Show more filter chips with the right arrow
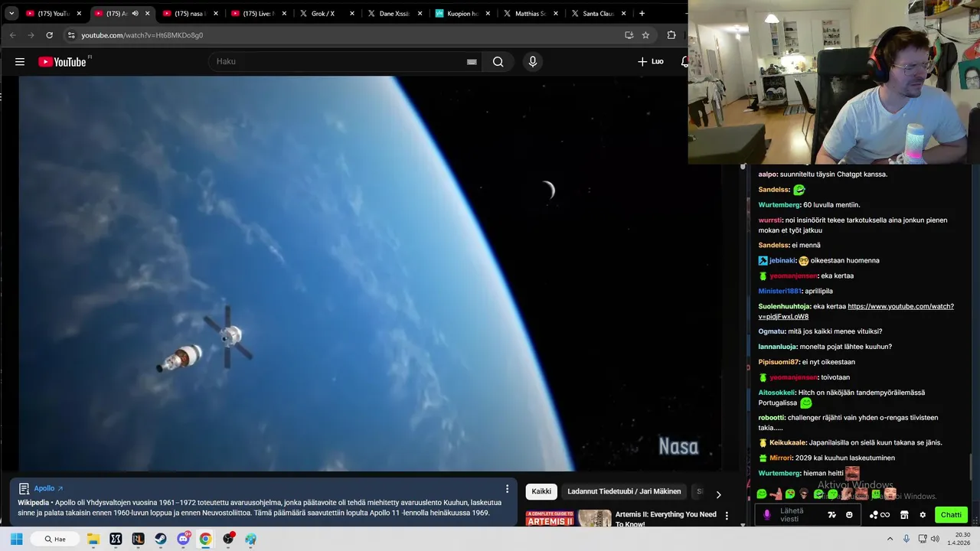This screenshot has height=551, width=980. point(718,494)
